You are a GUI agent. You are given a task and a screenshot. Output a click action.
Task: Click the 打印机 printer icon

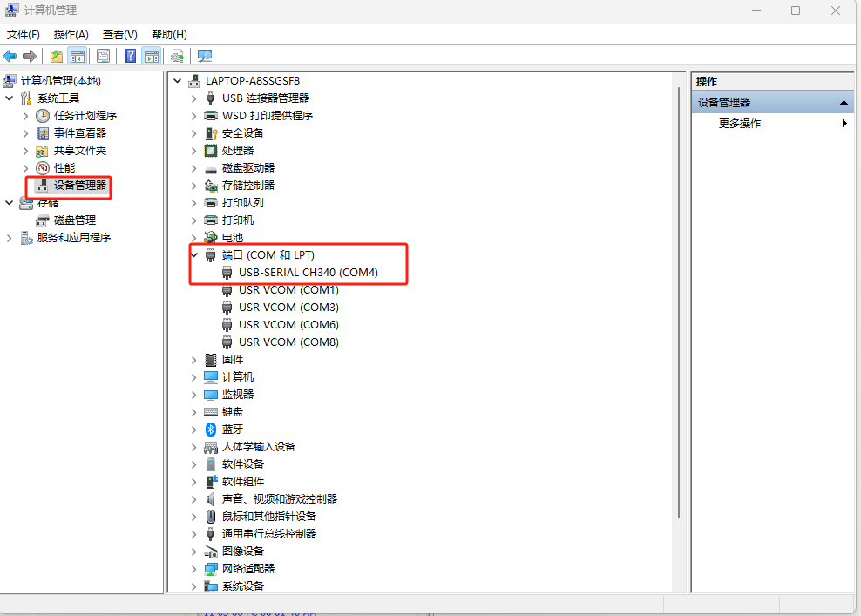[211, 220]
